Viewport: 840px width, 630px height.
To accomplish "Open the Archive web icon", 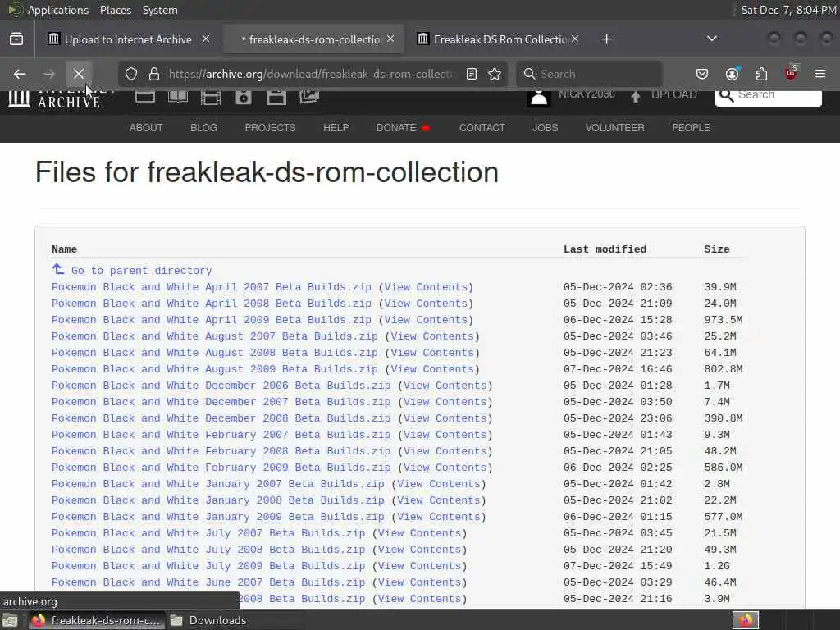I will click(145, 97).
